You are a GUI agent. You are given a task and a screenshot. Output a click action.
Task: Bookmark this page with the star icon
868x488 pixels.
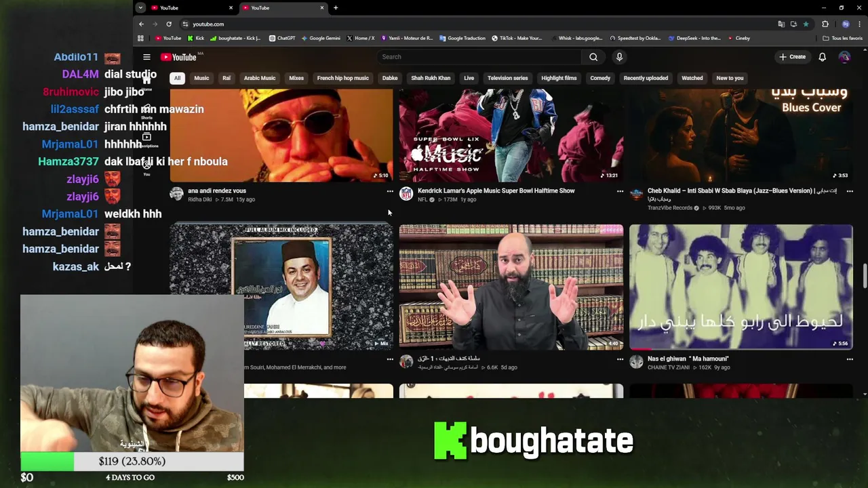coord(806,24)
